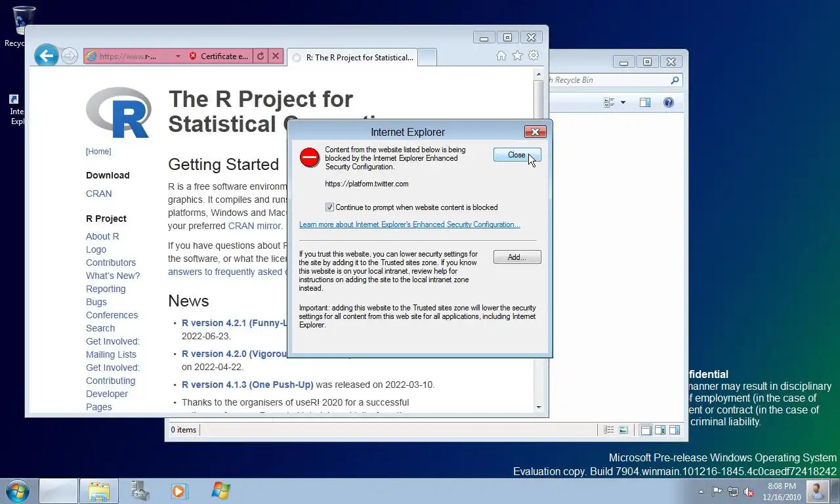This screenshot has height=504, width=840.
Task: Click the search magnifier in Recycle Bin window
Action: coord(675,80)
